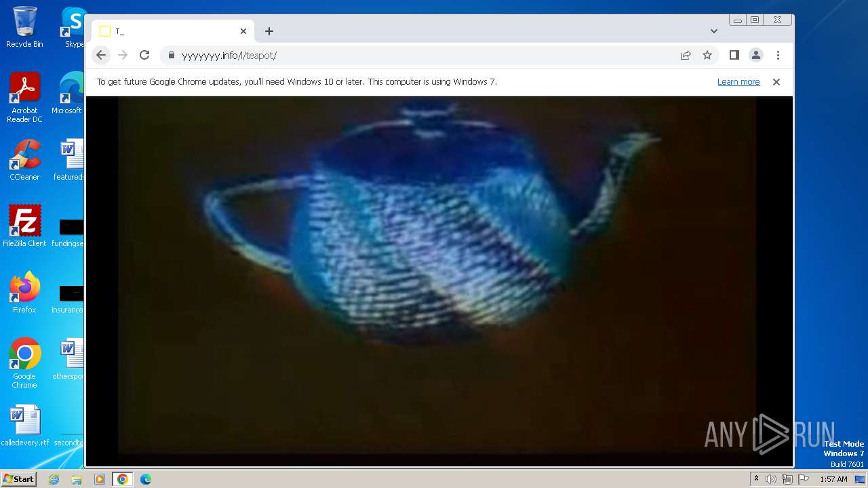Open the Chrome profile avatar
This screenshot has height=488, width=868.
click(x=756, y=55)
